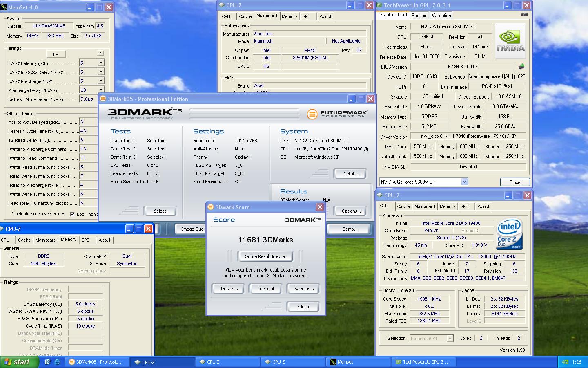Image resolution: width=588 pixels, height=368 pixels.
Task: Click the Close button in 3DMark Score dialog
Action: [x=303, y=307]
